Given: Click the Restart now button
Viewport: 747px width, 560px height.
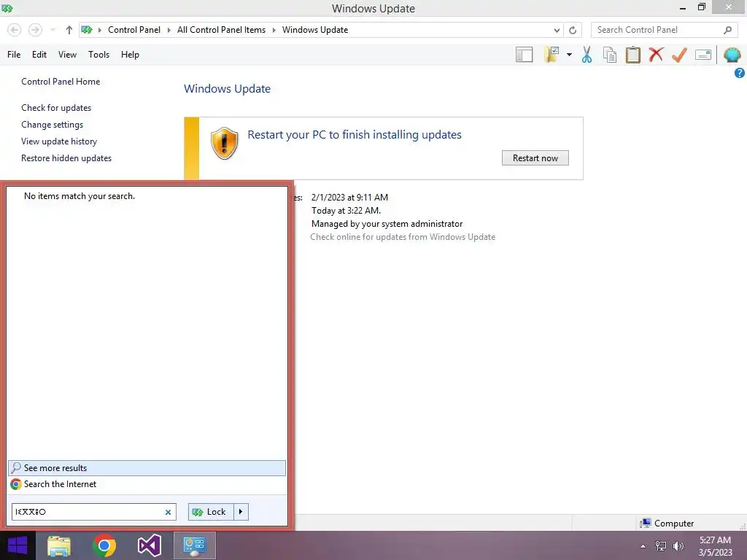Looking at the screenshot, I should click(535, 158).
